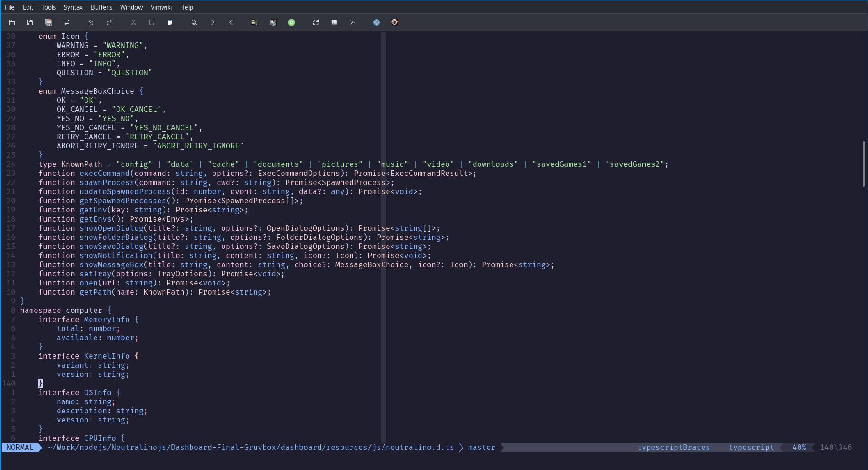Click the vertical scrollbar thumb
The width and height of the screenshot is (868, 470).
tap(863, 164)
